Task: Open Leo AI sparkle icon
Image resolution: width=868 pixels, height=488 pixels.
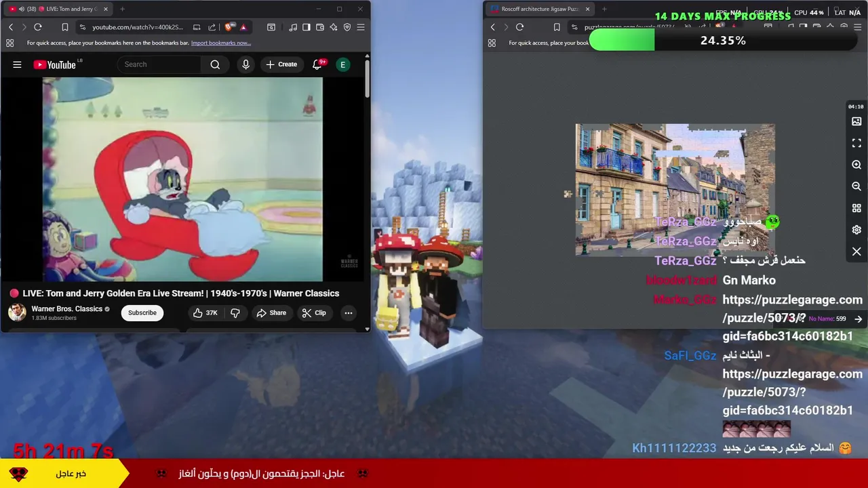Action: click(x=334, y=27)
